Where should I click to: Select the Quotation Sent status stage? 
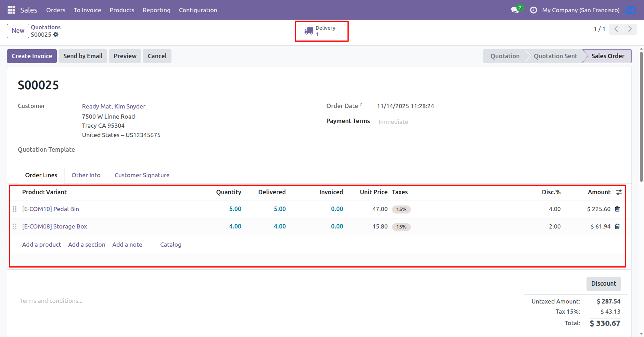coord(555,56)
